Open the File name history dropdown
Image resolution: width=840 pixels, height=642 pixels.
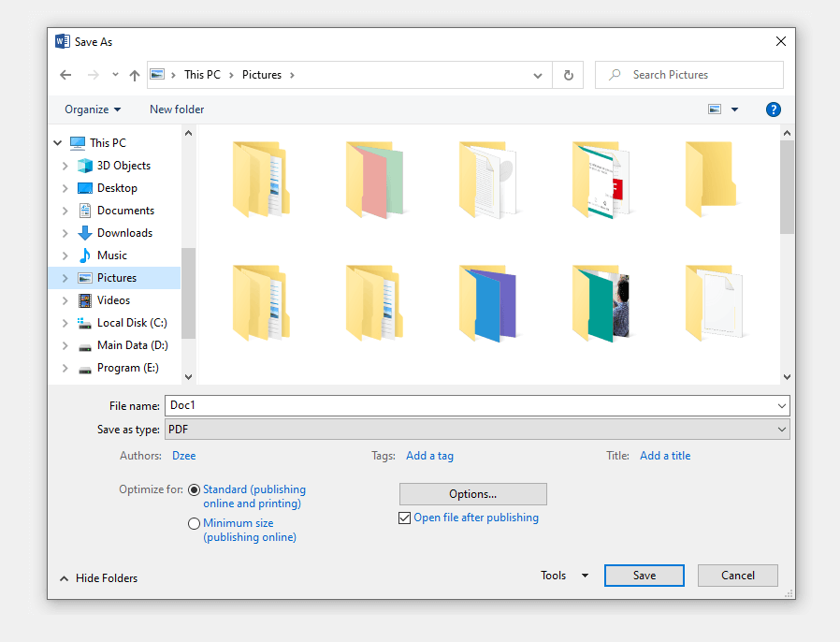(782, 405)
